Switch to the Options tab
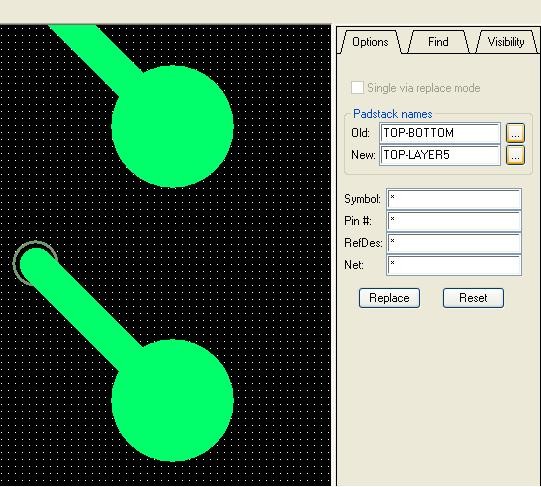 click(370, 42)
